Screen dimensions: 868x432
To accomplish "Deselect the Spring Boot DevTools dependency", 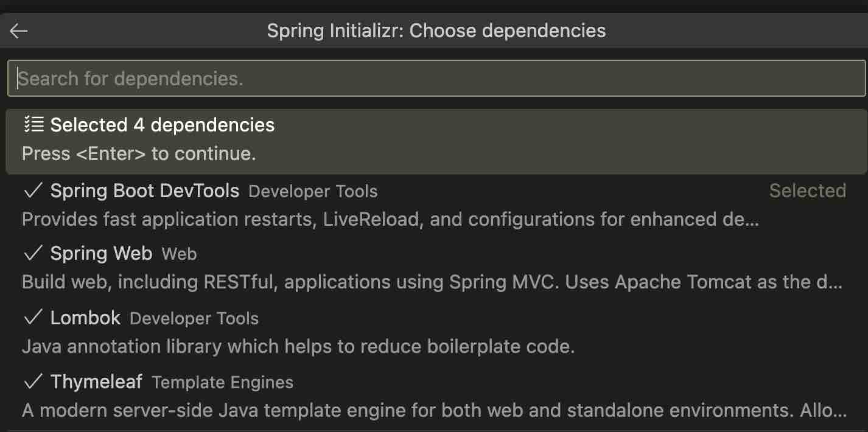I will [146, 190].
